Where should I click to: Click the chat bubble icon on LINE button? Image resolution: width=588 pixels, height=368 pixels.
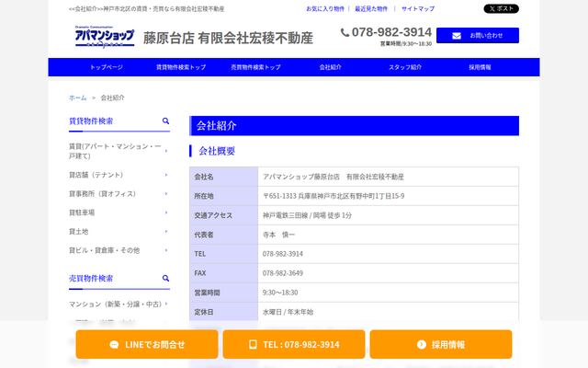coord(114,344)
